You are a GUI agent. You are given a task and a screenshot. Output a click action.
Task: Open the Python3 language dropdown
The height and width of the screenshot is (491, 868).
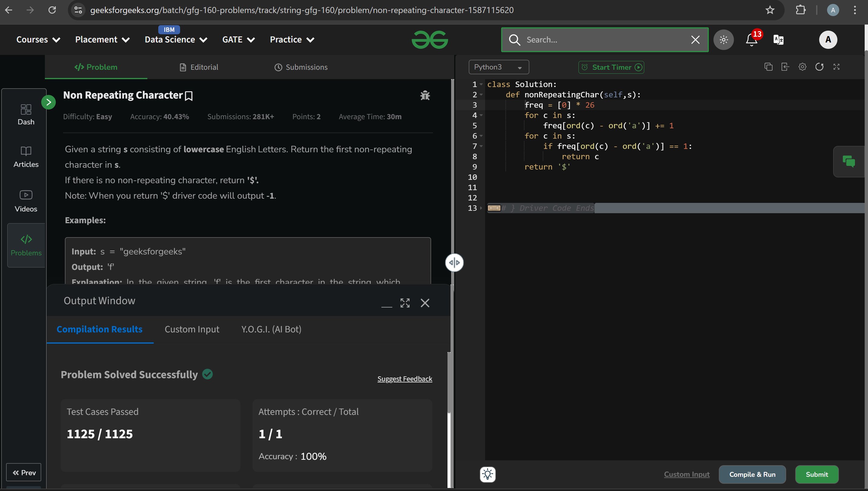(498, 67)
